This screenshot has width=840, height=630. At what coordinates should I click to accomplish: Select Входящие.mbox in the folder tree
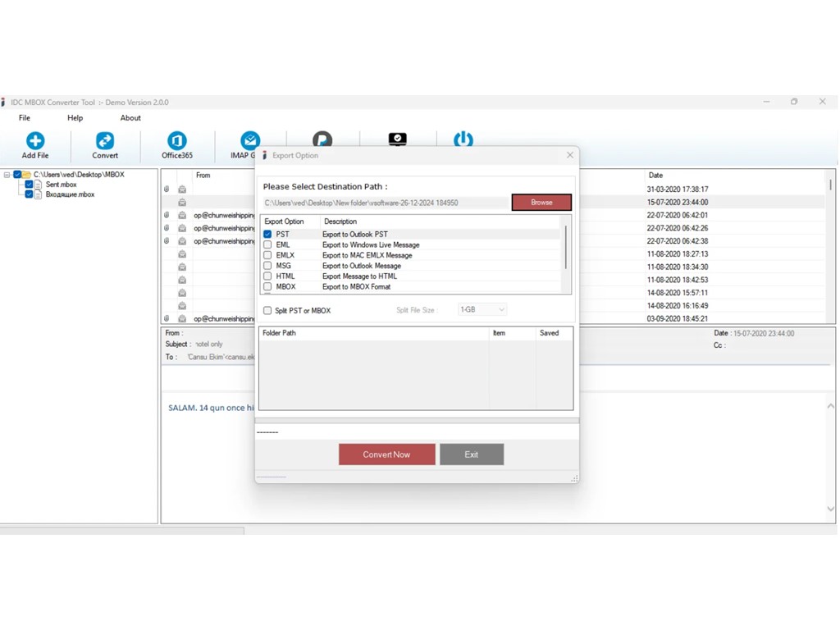(x=71, y=194)
